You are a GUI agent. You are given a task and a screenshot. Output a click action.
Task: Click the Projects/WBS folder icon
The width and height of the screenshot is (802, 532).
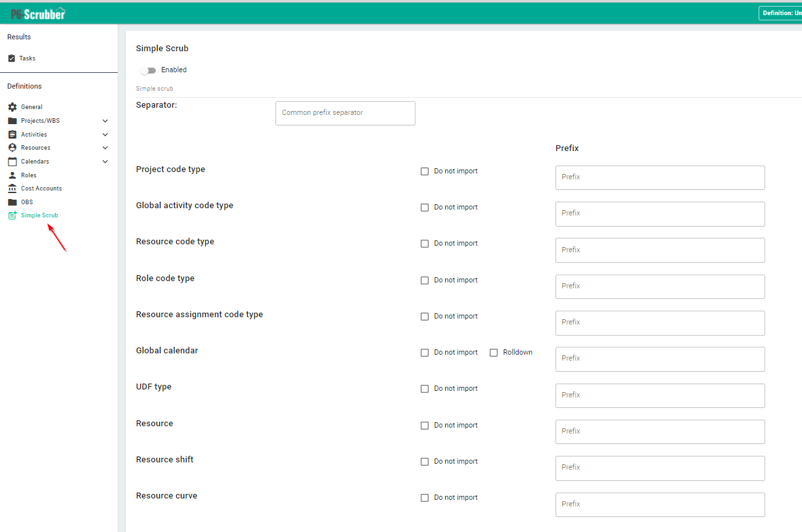pos(12,121)
